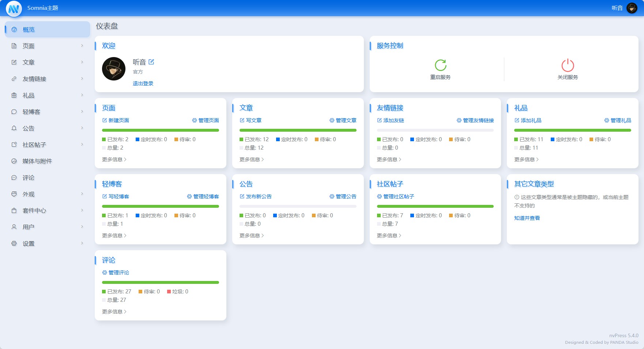Click 管理友情链接 link

click(x=475, y=120)
